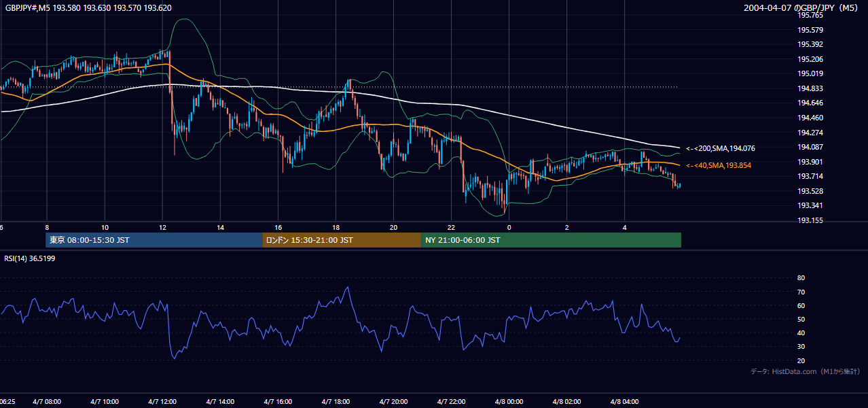The image size is (868, 408).
Task: Click bottom time label 4/7 22:00
Action: tap(451, 402)
